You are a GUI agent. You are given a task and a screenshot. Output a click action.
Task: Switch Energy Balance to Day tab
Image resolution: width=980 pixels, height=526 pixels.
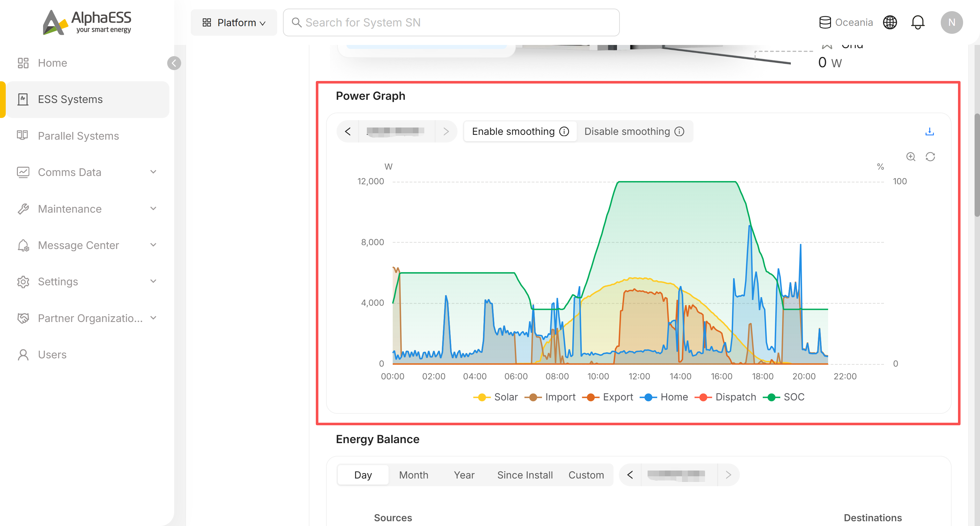pos(363,475)
